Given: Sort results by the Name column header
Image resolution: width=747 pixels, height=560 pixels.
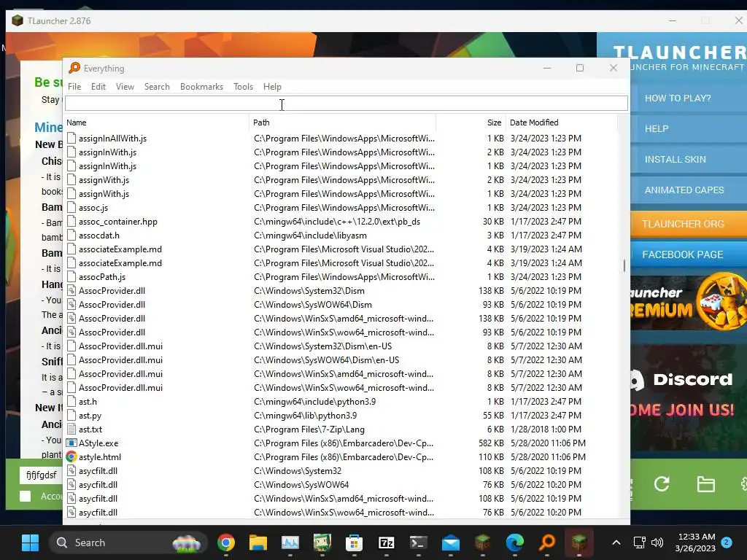Looking at the screenshot, I should click(x=157, y=122).
